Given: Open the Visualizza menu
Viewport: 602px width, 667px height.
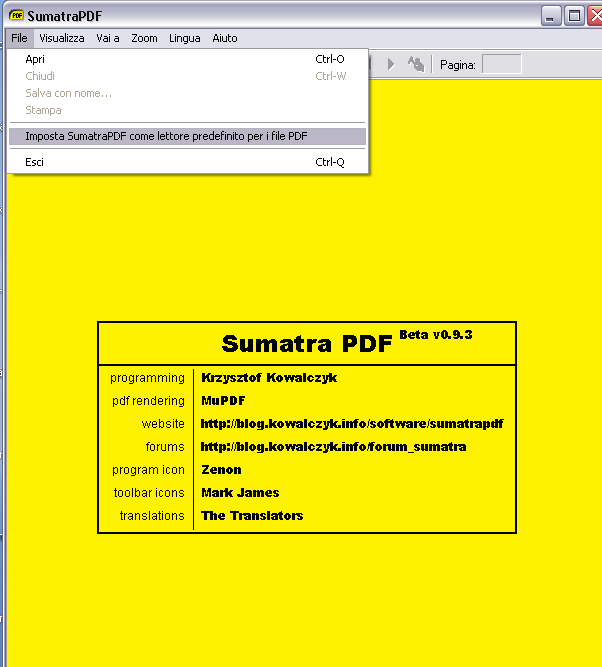Looking at the screenshot, I should tap(62, 38).
